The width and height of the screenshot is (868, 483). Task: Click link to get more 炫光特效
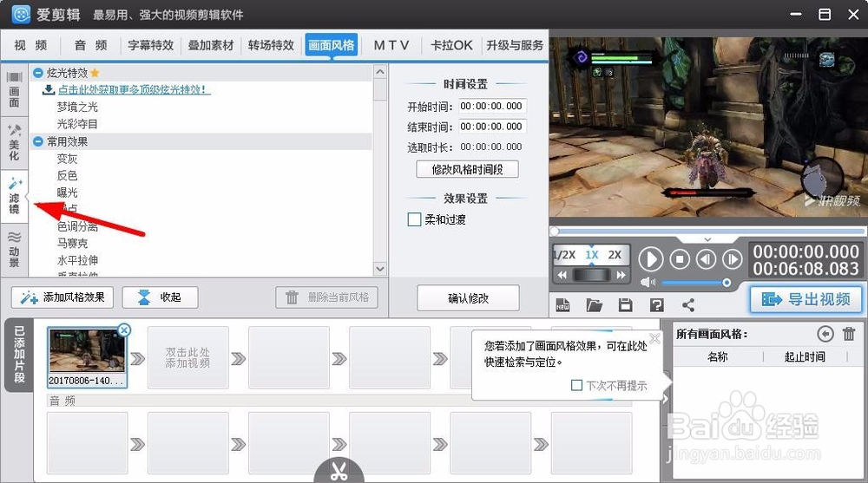(134, 89)
